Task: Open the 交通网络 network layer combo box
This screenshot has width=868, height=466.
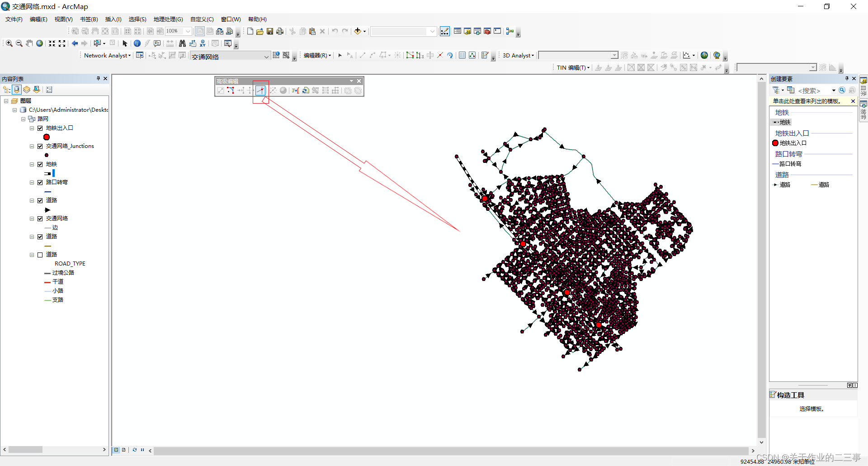Action: tap(230, 56)
